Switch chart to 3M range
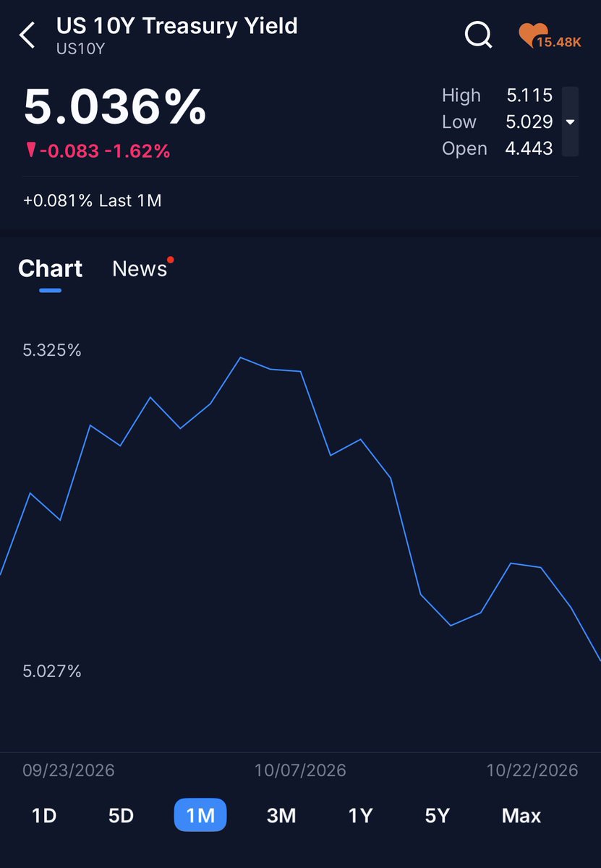601x868 pixels. [281, 815]
